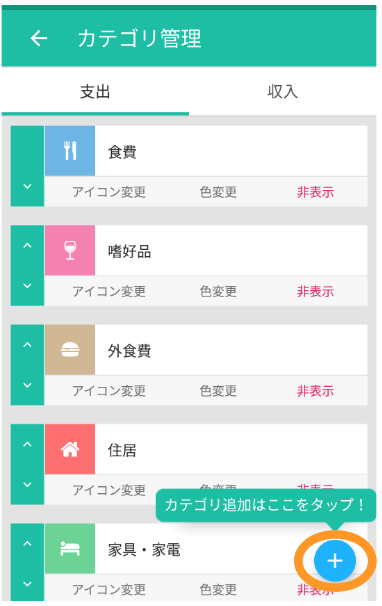382x606 pixels.
Task: Select the 家具・家電 bed icon
Action: pyautogui.click(x=70, y=548)
